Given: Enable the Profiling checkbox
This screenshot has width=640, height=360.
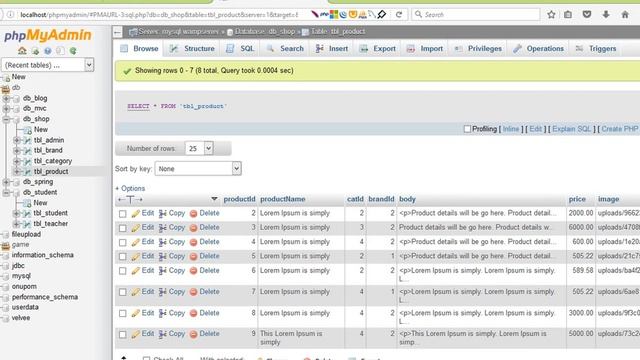Looking at the screenshot, I should point(467,129).
